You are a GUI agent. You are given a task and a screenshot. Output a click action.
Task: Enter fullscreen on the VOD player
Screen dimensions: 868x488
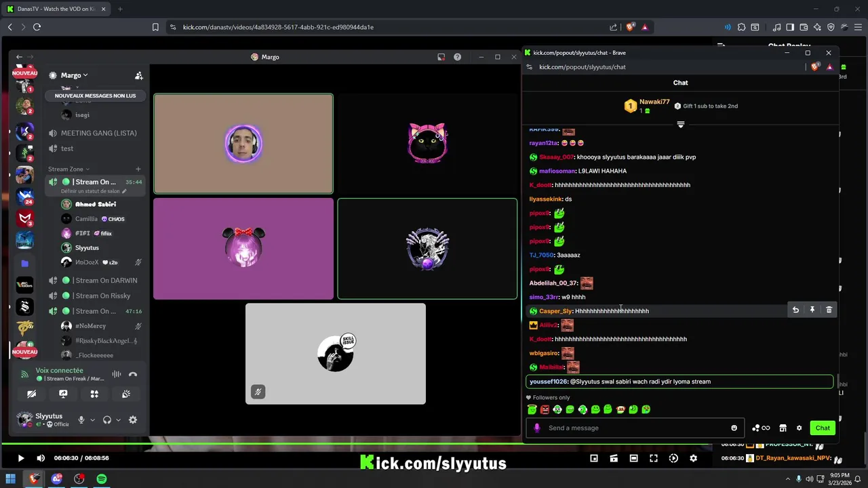tap(653, 458)
